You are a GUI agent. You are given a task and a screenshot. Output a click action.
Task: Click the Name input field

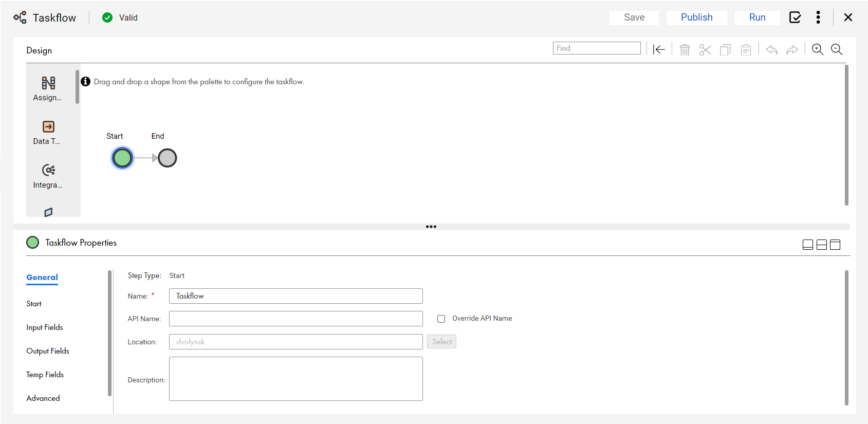[296, 296]
